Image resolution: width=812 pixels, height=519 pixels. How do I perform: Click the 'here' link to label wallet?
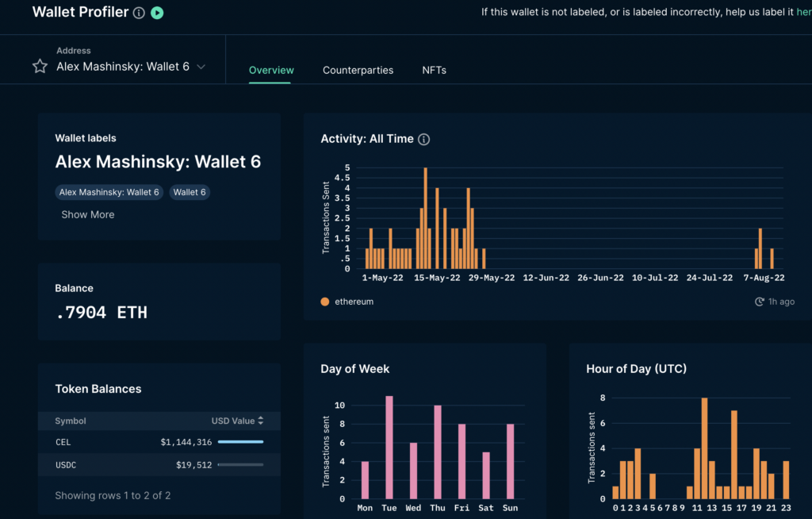tap(803, 12)
